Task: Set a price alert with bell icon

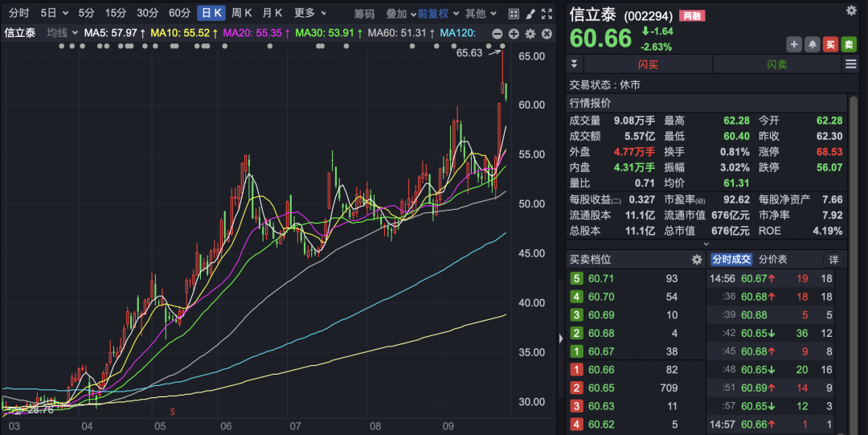Action: click(x=813, y=44)
